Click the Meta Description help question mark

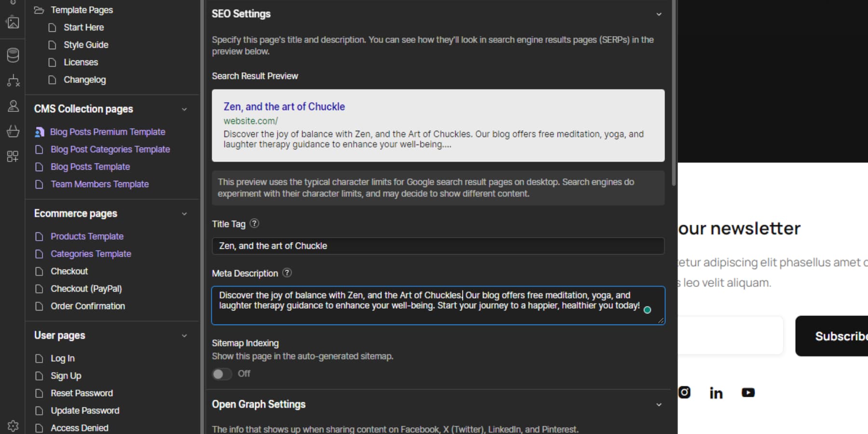pyautogui.click(x=287, y=273)
